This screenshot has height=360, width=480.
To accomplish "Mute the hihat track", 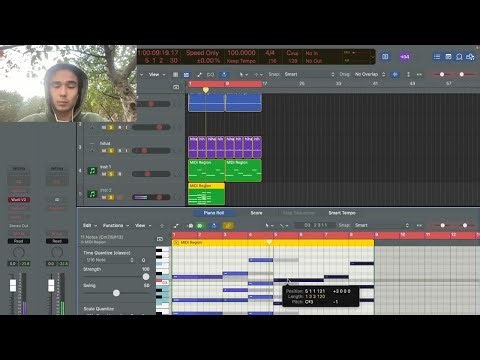I will (x=104, y=151).
